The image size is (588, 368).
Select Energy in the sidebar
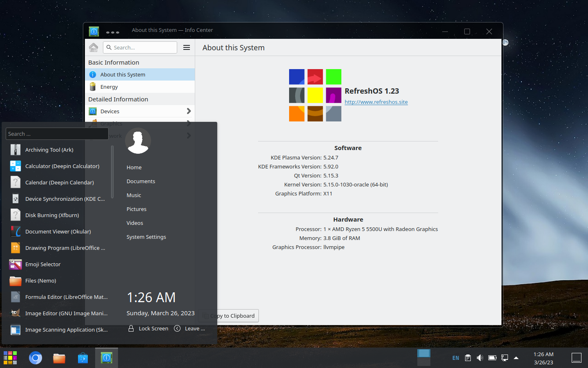point(140,87)
